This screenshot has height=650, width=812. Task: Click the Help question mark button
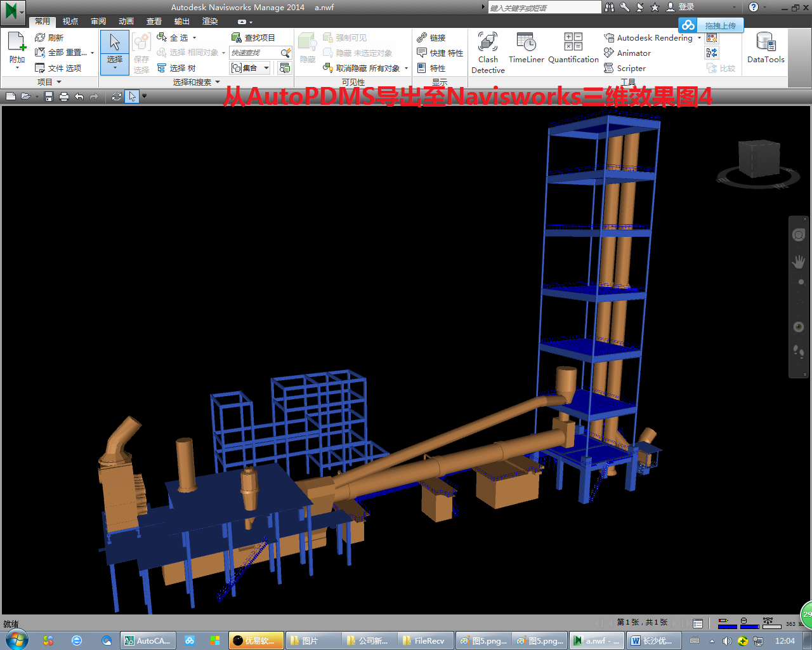click(x=753, y=7)
